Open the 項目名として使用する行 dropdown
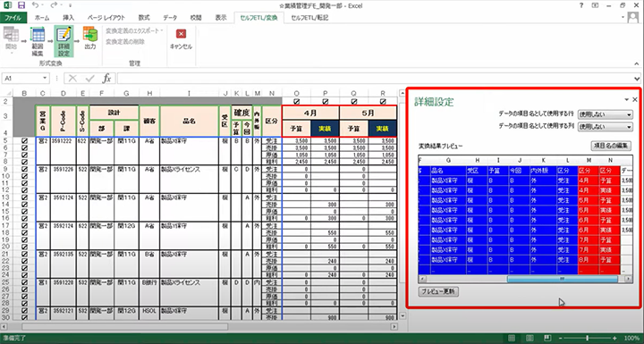Viewport: 644px width, 344px height. pos(605,114)
